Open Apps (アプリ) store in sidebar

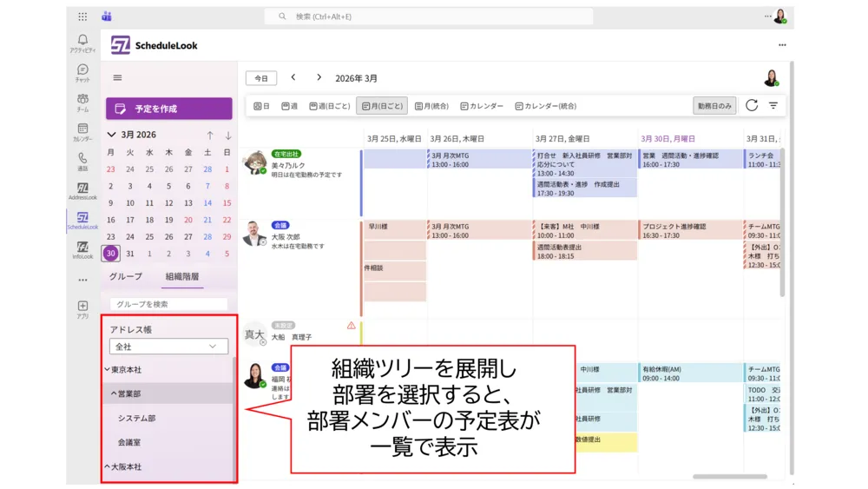(x=82, y=309)
